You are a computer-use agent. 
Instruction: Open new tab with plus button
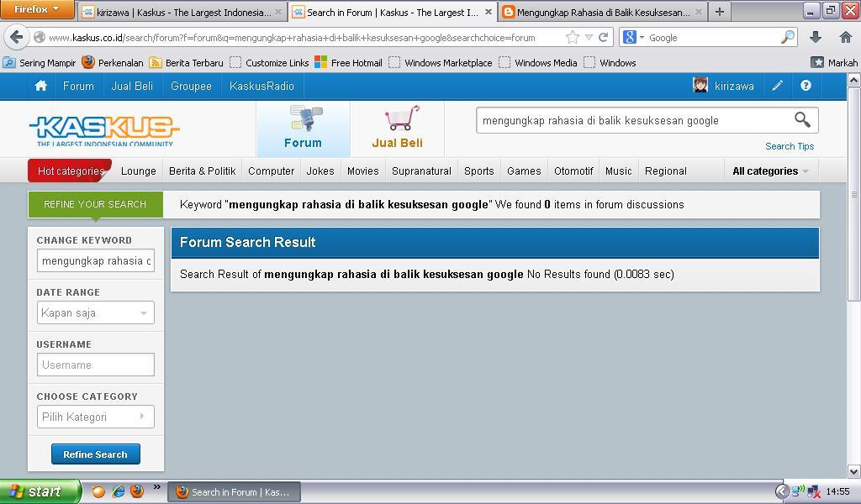(720, 12)
